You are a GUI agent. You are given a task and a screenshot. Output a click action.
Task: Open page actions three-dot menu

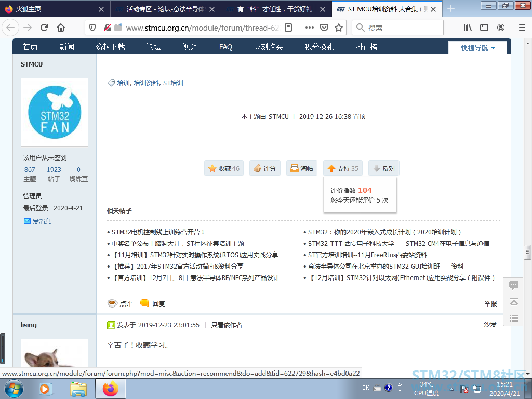point(310,28)
